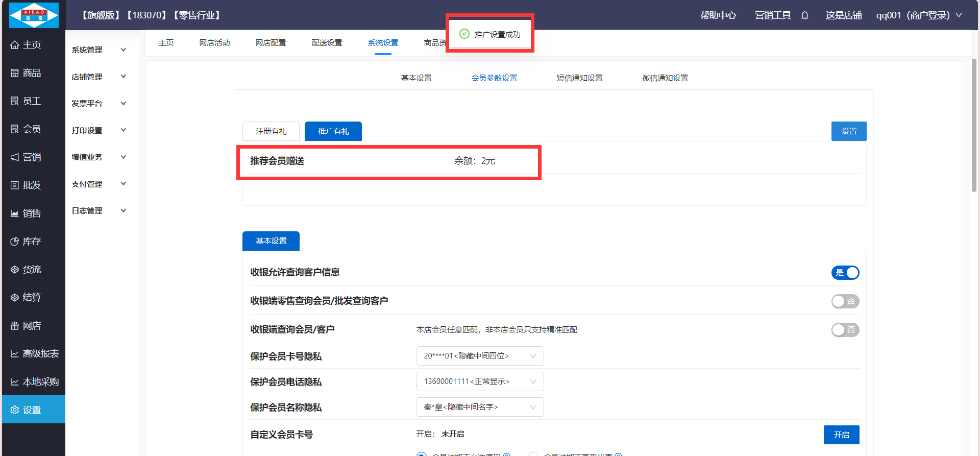Click the notification bell icon
Image resolution: width=980 pixels, height=456 pixels.
tap(804, 15)
